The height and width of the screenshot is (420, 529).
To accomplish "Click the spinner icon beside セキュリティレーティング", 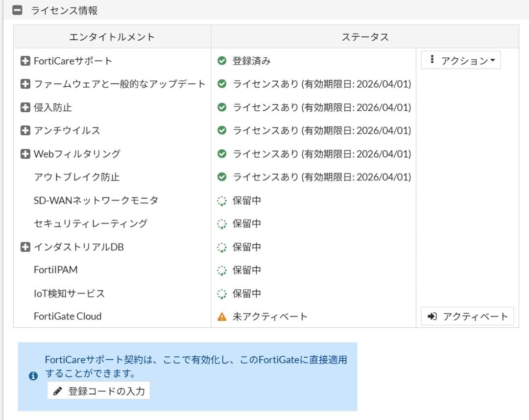I will 223,223.
